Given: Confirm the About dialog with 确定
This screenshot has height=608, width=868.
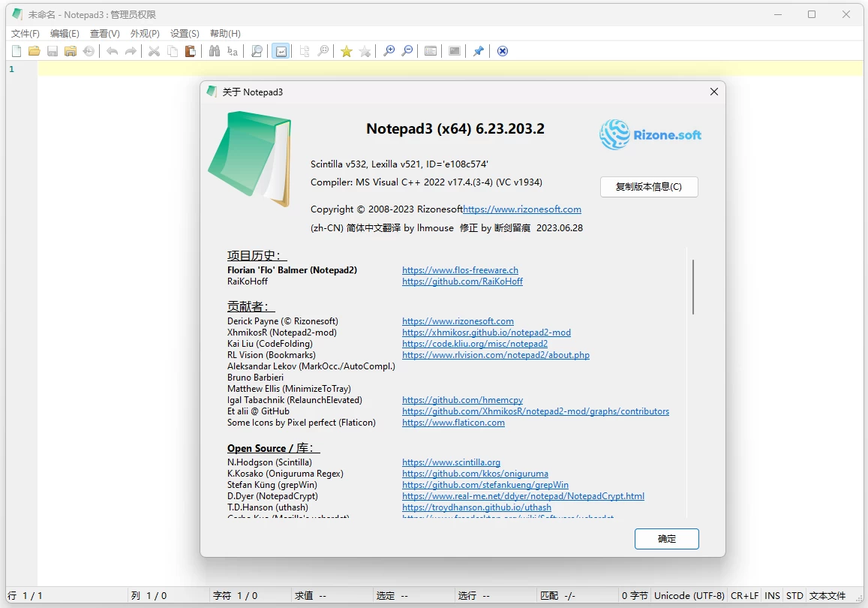Looking at the screenshot, I should 666,538.
